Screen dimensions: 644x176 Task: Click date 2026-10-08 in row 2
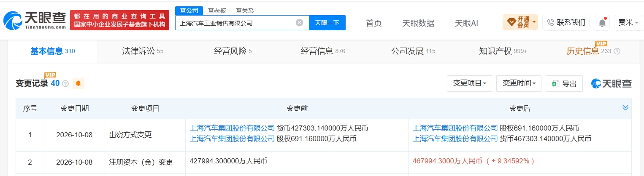pyautogui.click(x=74, y=162)
